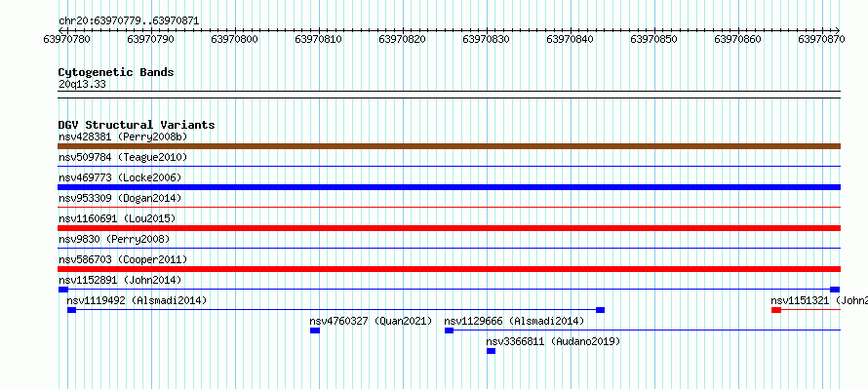Click the thick red nsv586703 bar
Viewport: 868px width, 389px height.
tap(449, 269)
